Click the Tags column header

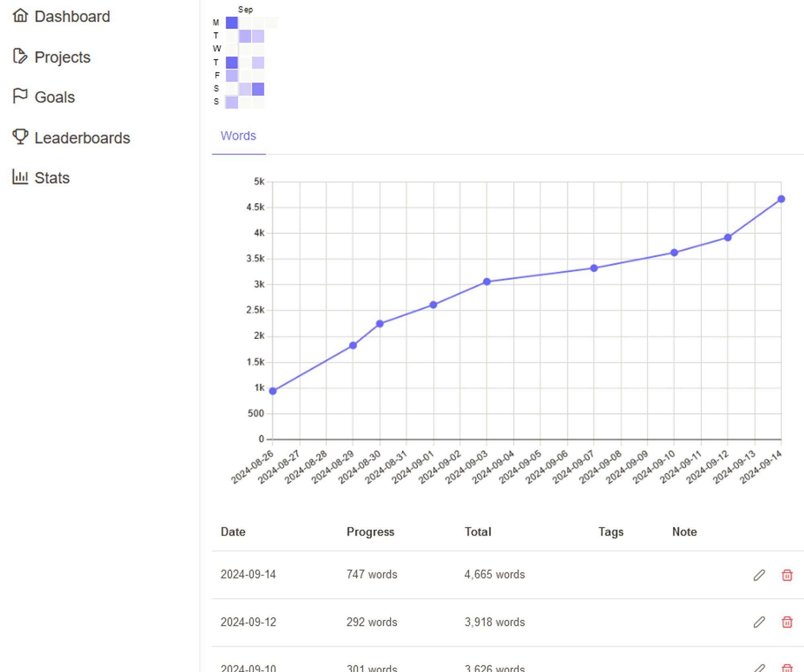coord(611,532)
